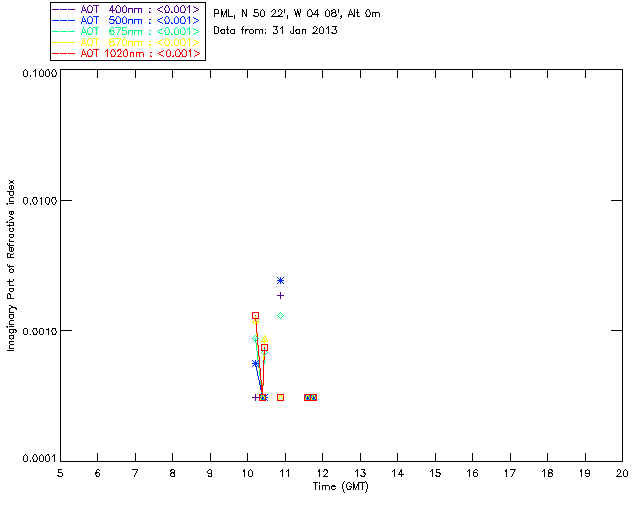Click the x-axis tick label 19
This screenshot has height=512, width=640.
[585, 473]
